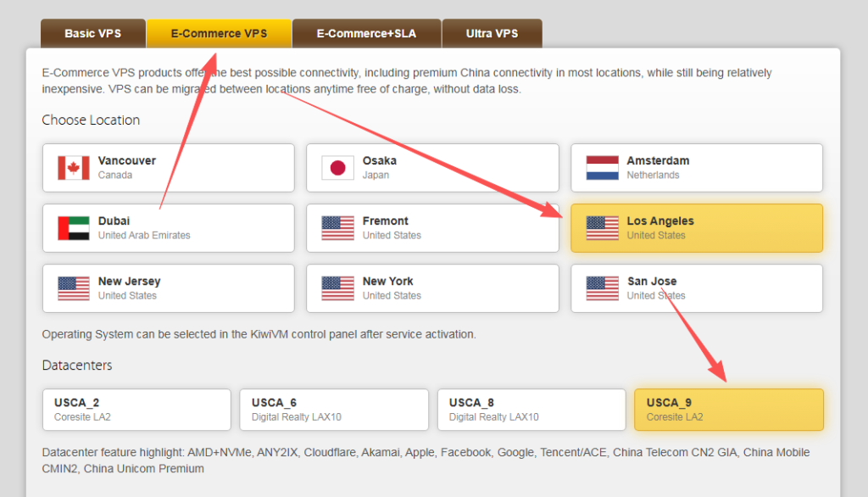Click the Japan flag icon for Osaka
Image resolution: width=868 pixels, height=497 pixels.
point(337,168)
